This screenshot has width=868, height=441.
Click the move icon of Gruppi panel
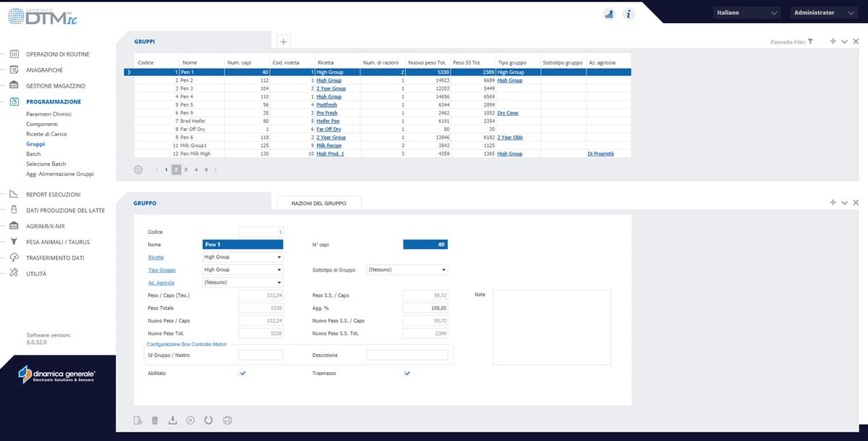833,42
